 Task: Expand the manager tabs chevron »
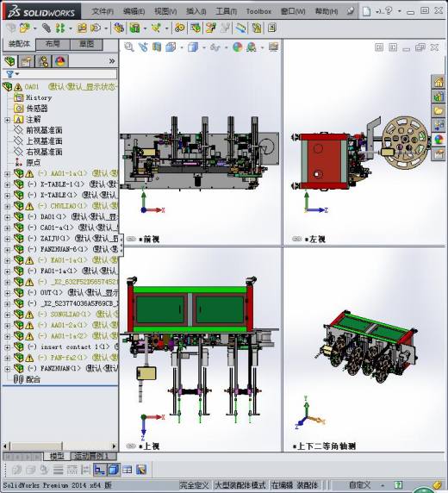click(x=112, y=61)
